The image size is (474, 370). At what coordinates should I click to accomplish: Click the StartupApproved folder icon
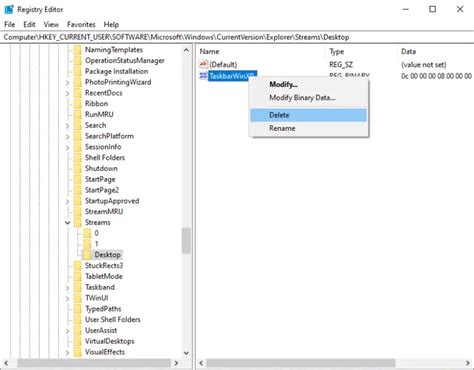point(78,201)
